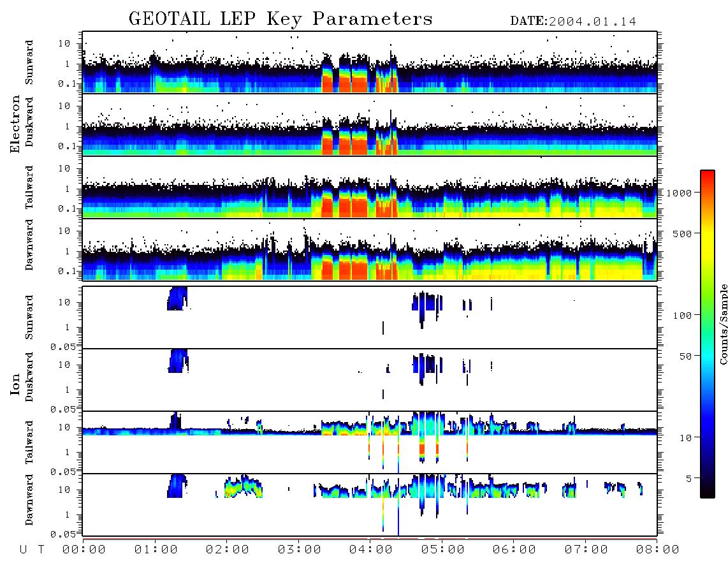Click the "100" colorbar tick label
This screenshot has width=728, height=561.
[x=682, y=316]
